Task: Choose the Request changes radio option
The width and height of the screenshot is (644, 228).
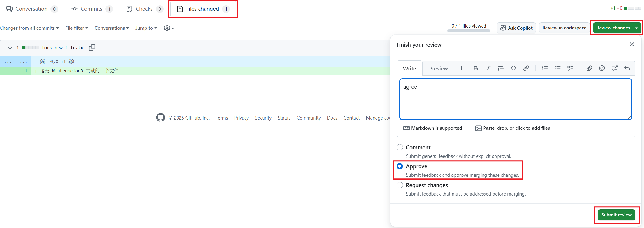Action: point(400,185)
